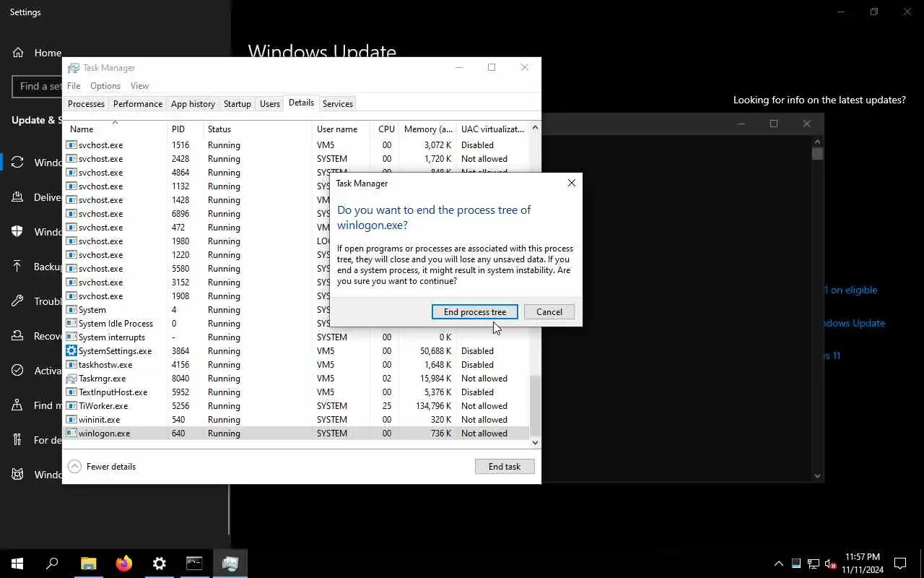The height and width of the screenshot is (578, 924).
Task: Open Delivery Optimization icon in Settings
Action: coord(18,197)
